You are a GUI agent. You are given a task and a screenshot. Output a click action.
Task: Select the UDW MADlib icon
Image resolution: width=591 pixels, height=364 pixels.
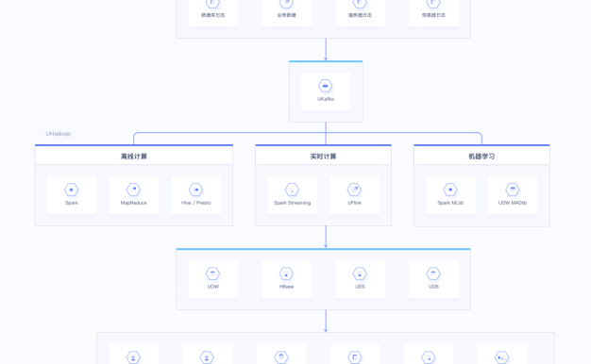click(x=513, y=190)
